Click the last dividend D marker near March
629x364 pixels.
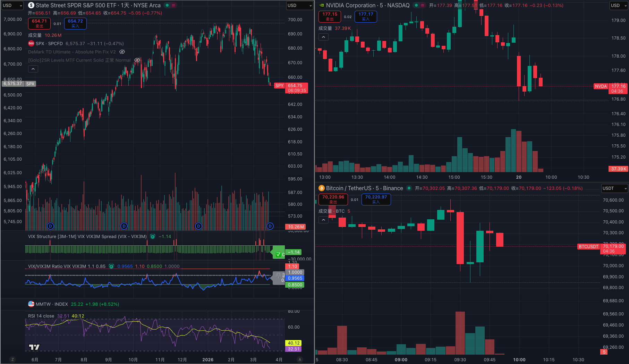(270, 226)
